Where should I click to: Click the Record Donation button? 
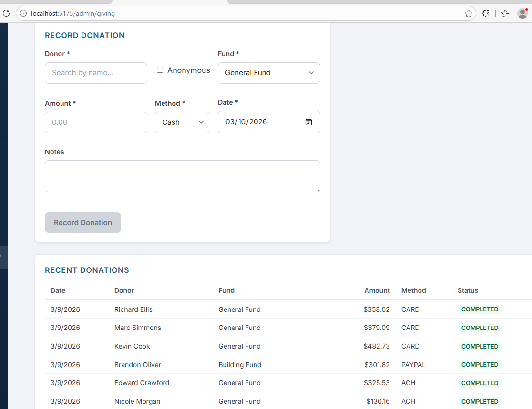coord(82,222)
